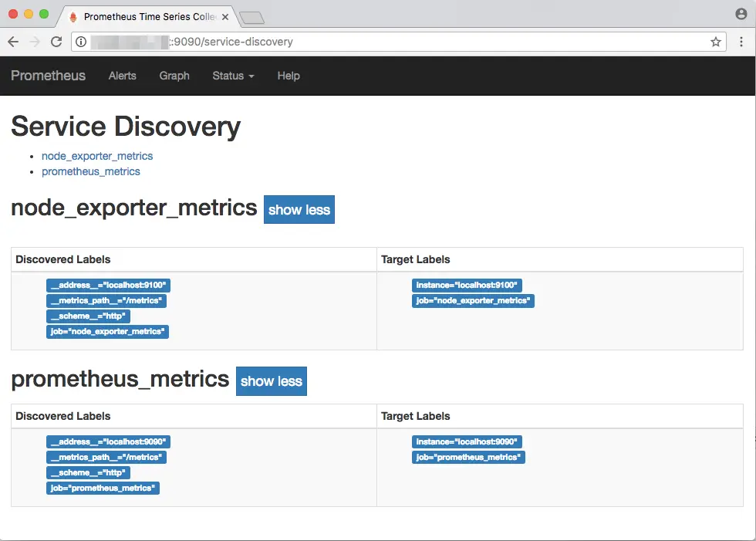Click the node_exporter_metrics section heading

134,208
